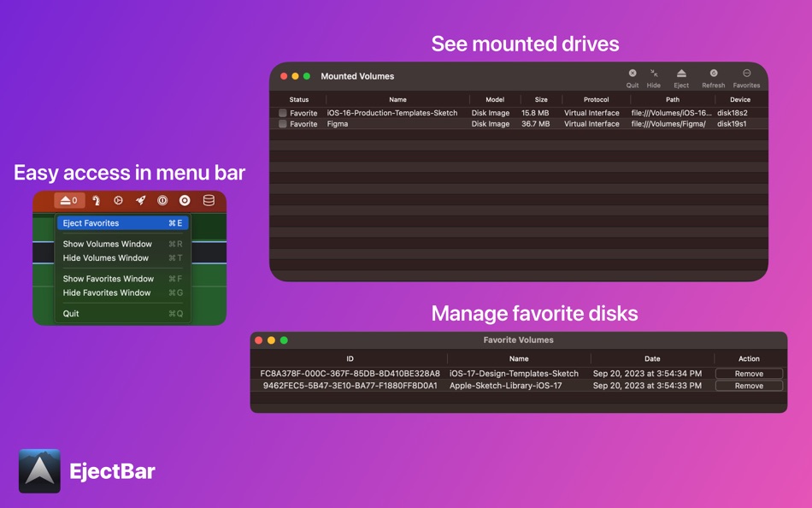Image resolution: width=812 pixels, height=508 pixels.
Task: Close the Favorite Volumes window
Action: (x=259, y=340)
